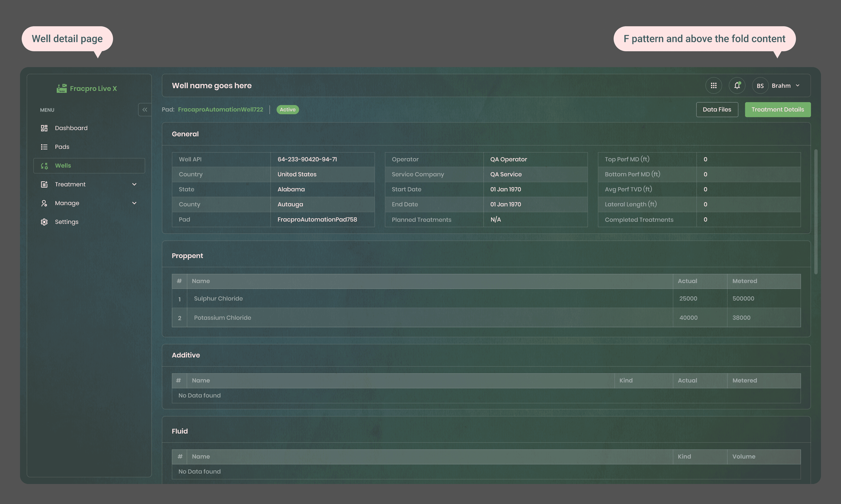Click the Fracpro Live X logo
Viewport: 841px width, 504px height.
(87, 89)
